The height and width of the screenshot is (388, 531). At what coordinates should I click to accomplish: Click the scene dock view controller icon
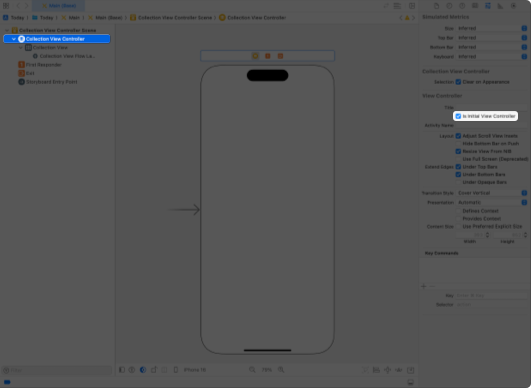(x=255, y=56)
